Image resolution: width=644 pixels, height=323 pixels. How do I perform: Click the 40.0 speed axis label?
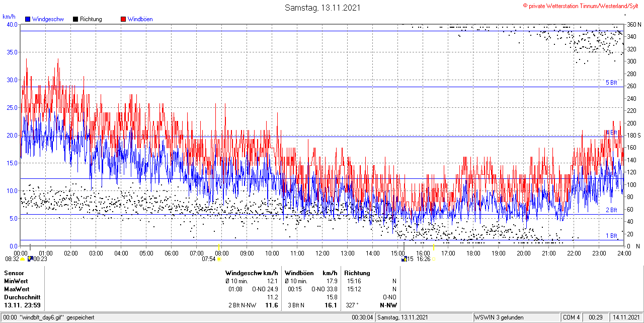(12, 25)
